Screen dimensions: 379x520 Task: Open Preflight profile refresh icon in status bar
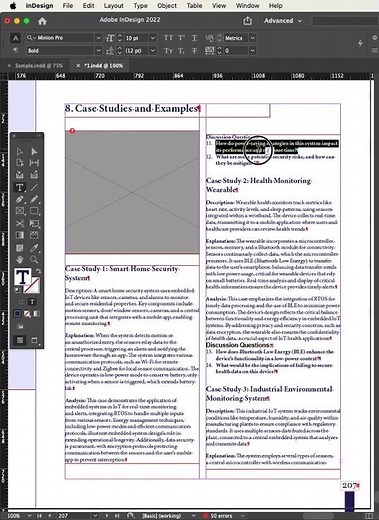point(131,515)
